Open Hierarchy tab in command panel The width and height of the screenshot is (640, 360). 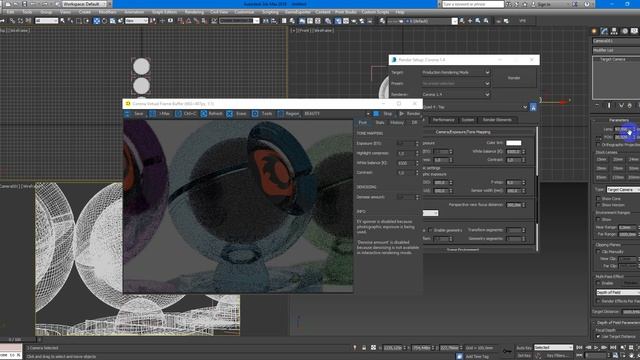614,31
